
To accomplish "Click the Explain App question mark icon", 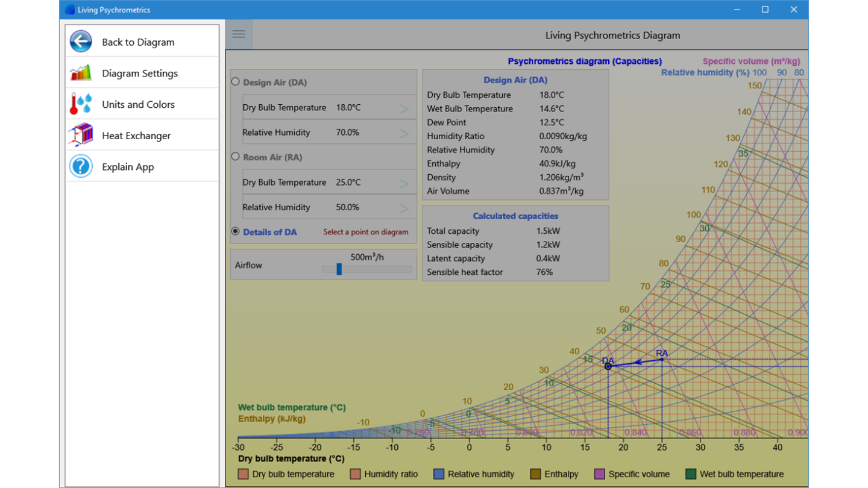I will 81,166.
